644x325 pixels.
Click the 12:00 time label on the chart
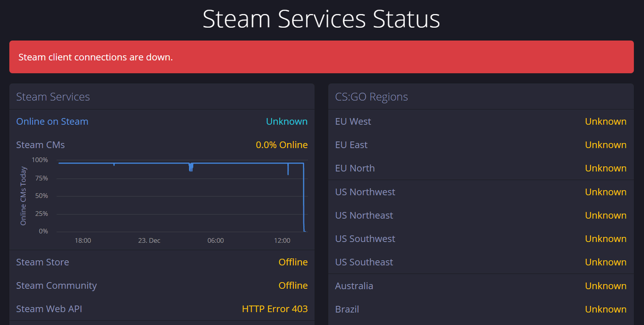(x=282, y=241)
